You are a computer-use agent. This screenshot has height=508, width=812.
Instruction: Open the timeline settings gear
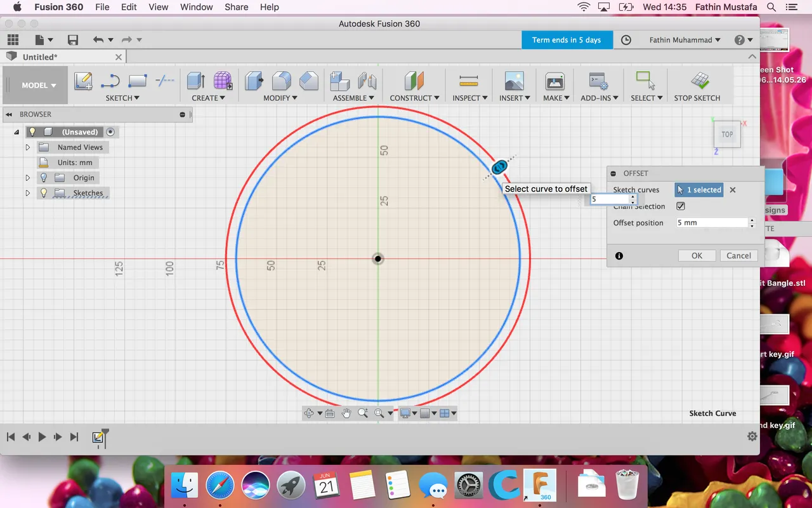coord(752,436)
